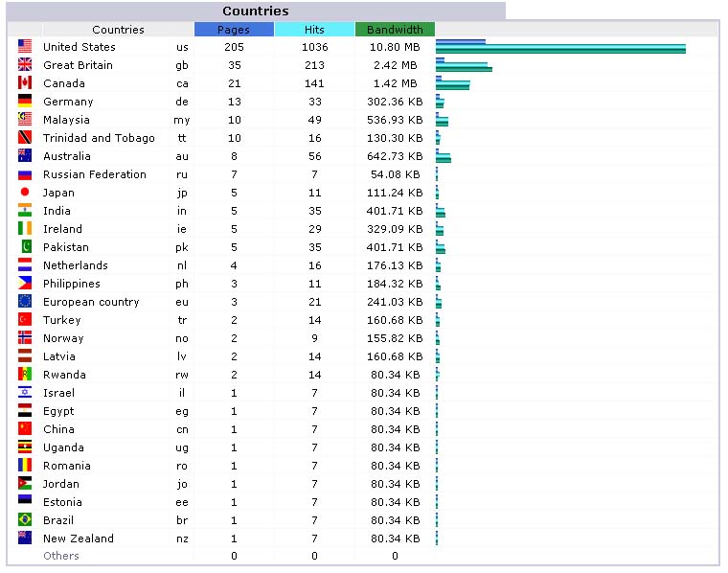Click the Ireland flag icon
The height and width of the screenshot is (573, 728).
[x=25, y=228]
